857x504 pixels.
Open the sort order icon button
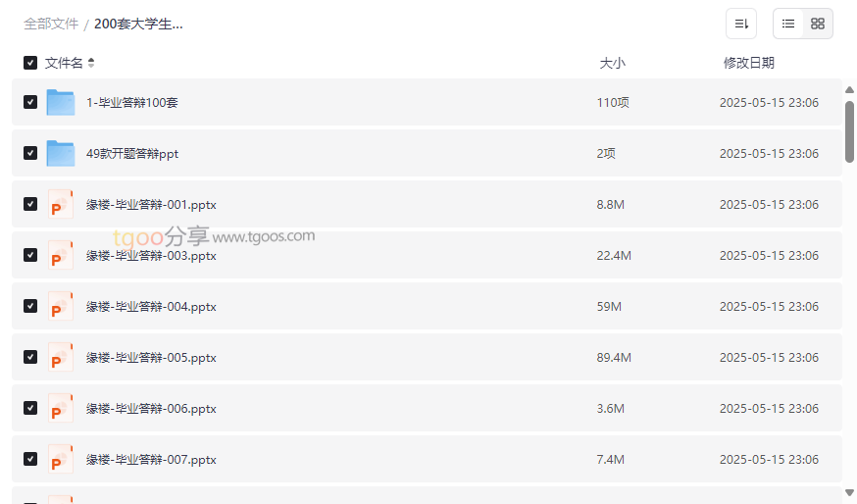click(x=741, y=24)
